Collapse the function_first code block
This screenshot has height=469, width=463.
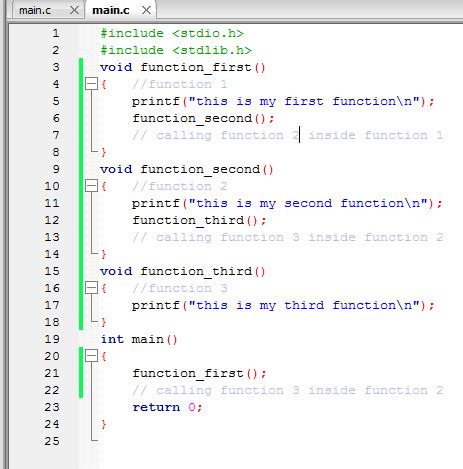(x=91, y=84)
